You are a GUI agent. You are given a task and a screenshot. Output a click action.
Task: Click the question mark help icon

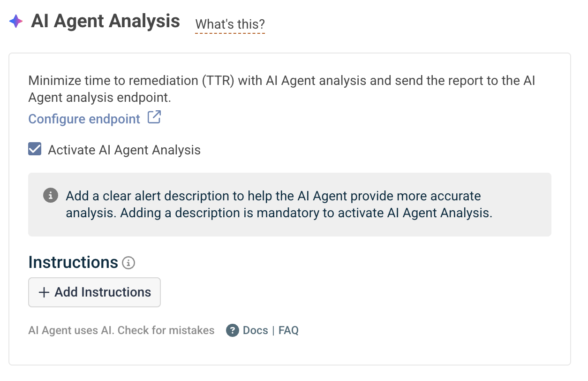[x=233, y=330]
